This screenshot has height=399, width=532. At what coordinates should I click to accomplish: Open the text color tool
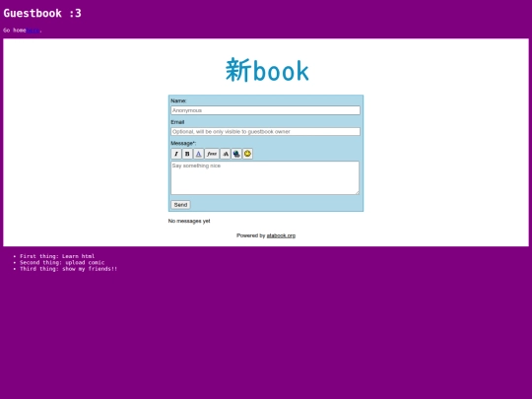click(198, 154)
